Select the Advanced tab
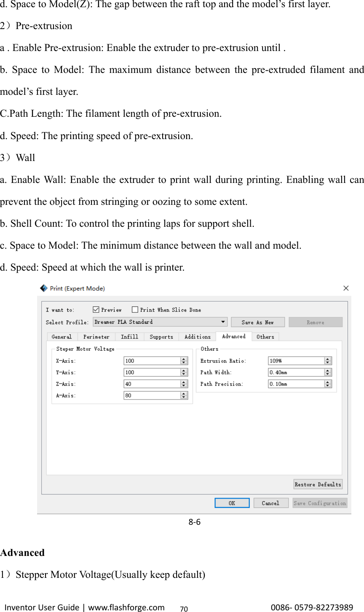The height and width of the screenshot is (612, 364). (x=234, y=336)
